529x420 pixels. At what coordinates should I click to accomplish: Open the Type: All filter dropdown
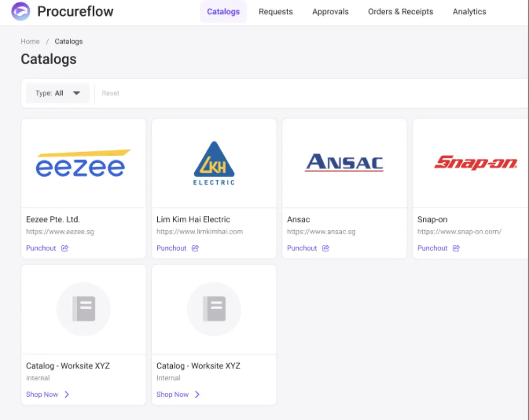[x=58, y=93]
